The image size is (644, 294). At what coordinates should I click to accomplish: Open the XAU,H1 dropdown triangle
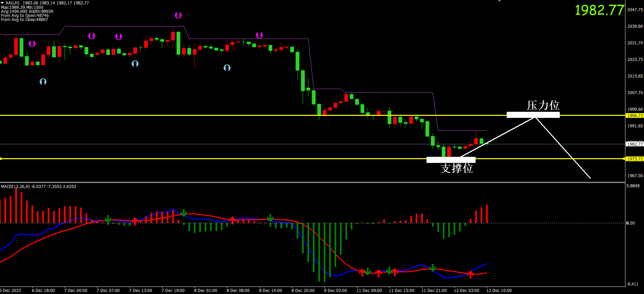click(x=2, y=3)
